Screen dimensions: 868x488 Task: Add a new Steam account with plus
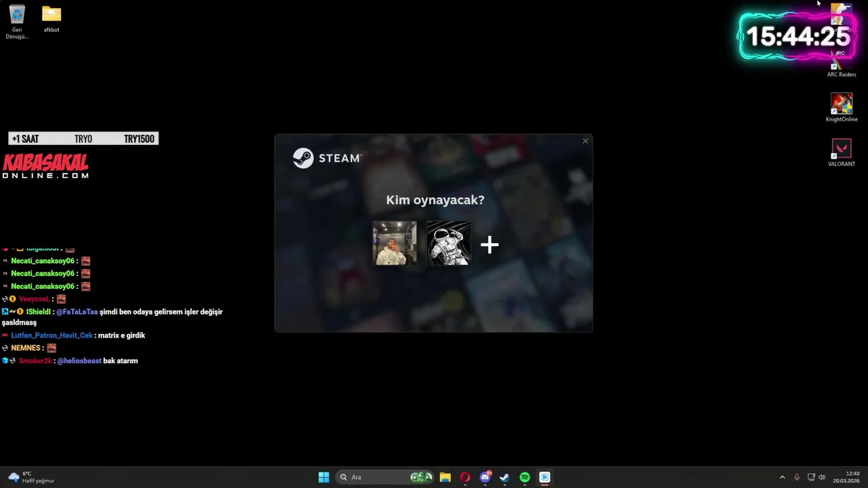point(490,245)
